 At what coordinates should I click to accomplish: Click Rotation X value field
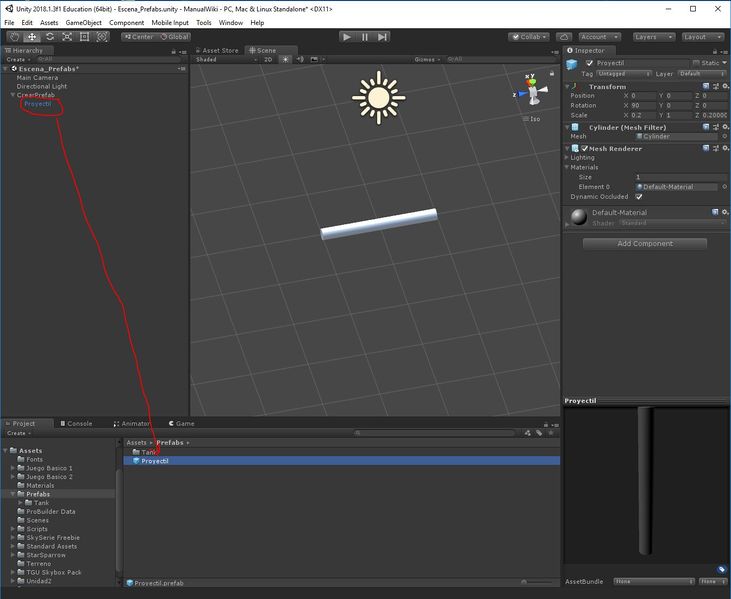coord(643,105)
